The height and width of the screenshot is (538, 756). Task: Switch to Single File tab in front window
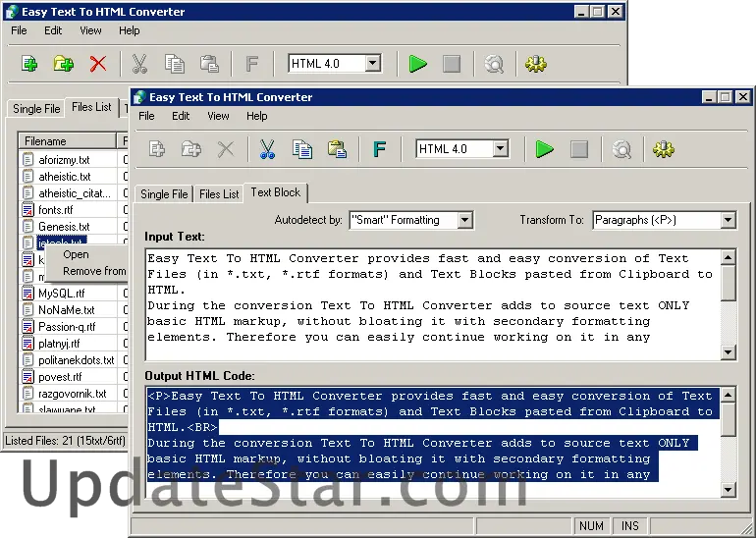tap(164, 193)
